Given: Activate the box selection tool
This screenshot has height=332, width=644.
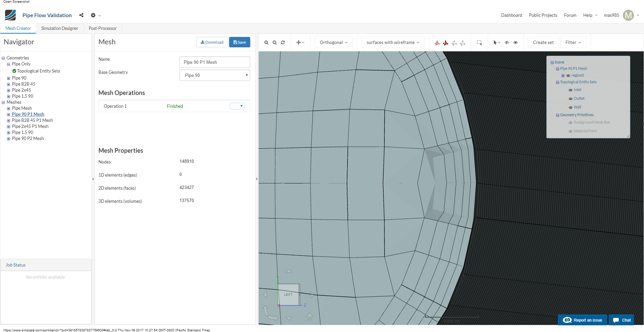Looking at the screenshot, I should coord(479,43).
